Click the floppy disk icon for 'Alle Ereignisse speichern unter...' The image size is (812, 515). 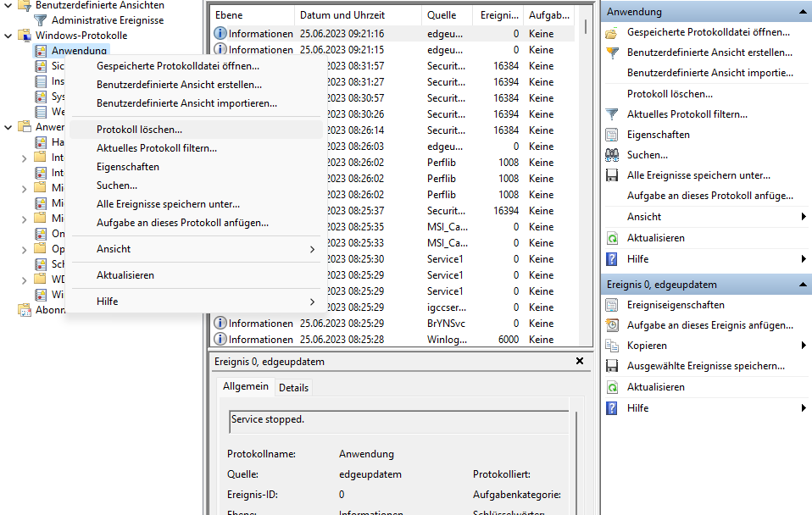click(x=612, y=175)
